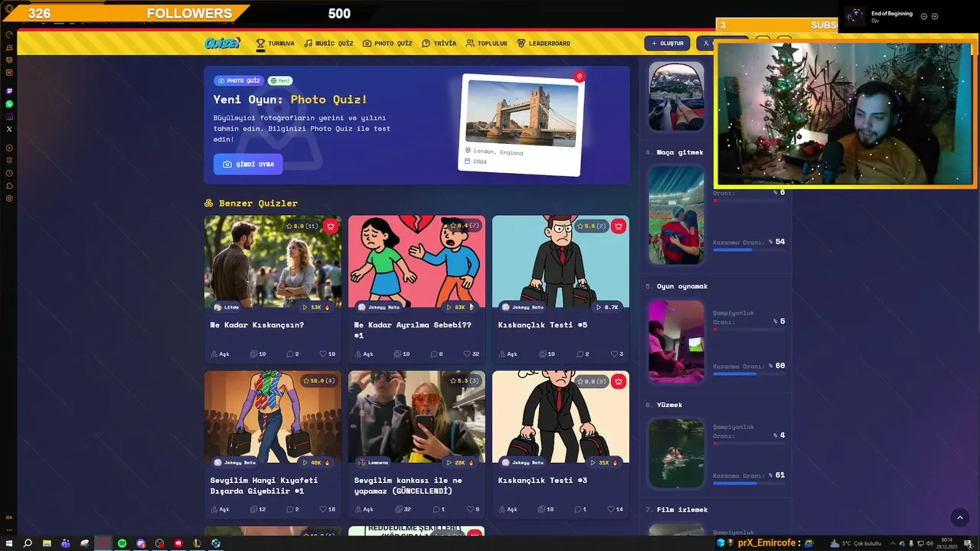Open Windows Start menu
The image size is (980, 551).
click(9, 543)
